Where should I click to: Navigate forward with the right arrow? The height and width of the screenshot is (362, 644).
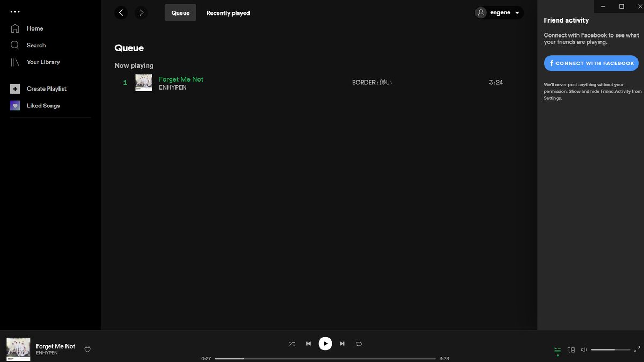141,13
